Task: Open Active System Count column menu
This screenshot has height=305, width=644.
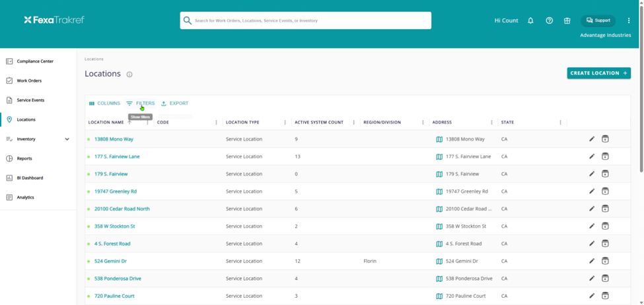Action: point(353,122)
